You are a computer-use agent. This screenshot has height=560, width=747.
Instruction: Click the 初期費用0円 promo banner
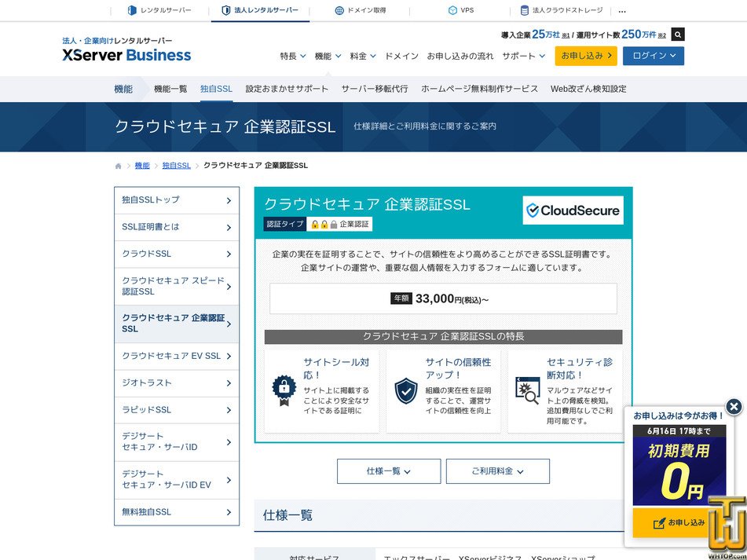click(x=679, y=467)
